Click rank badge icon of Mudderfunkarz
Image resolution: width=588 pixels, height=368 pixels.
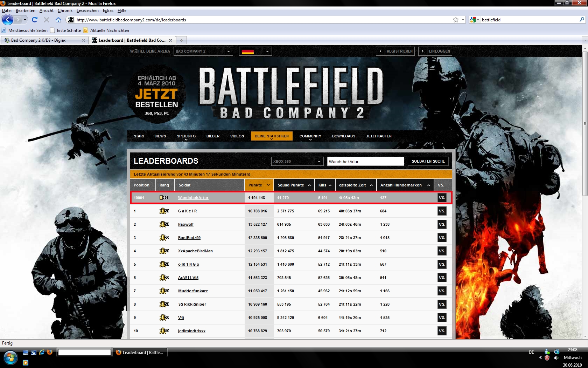[164, 291]
